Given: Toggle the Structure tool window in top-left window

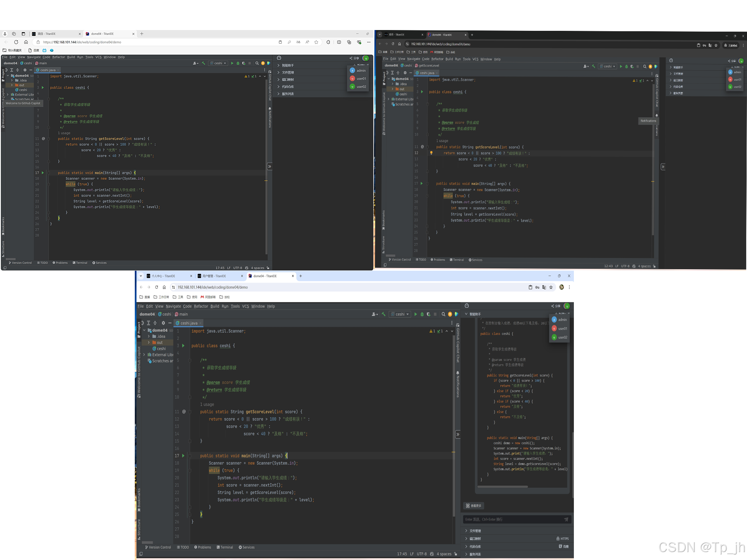Looking at the screenshot, I should tap(3, 249).
